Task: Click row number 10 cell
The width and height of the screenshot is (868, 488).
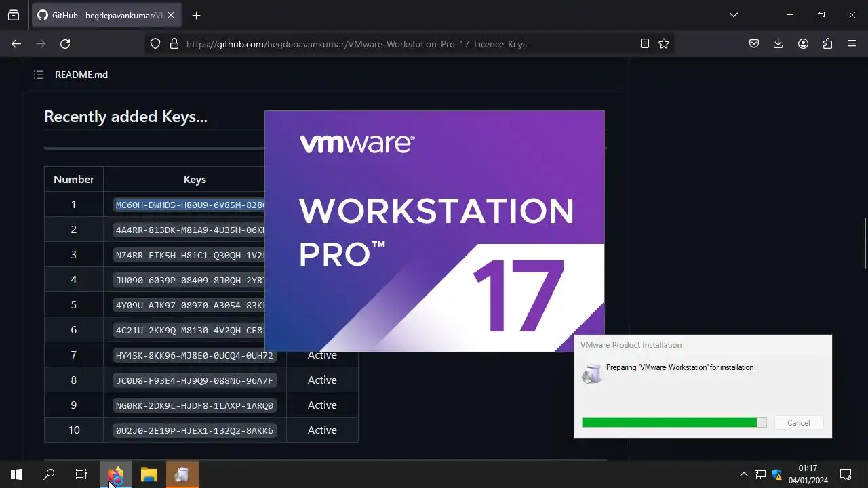Action: 74,430
